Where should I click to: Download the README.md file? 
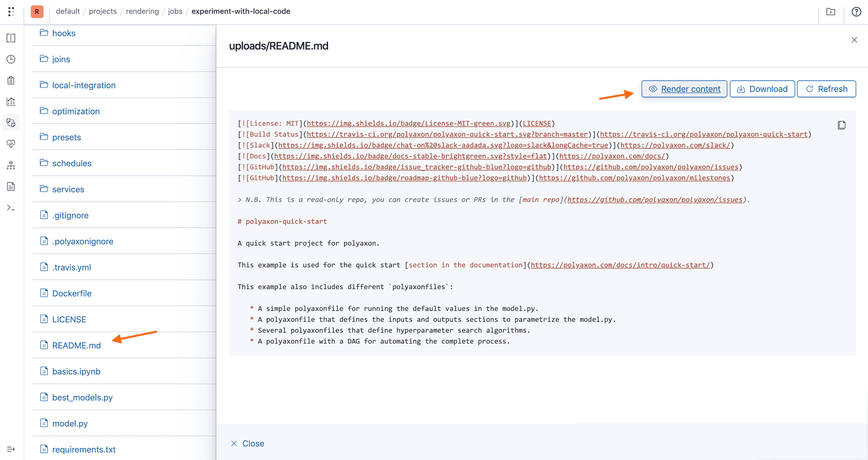click(762, 89)
